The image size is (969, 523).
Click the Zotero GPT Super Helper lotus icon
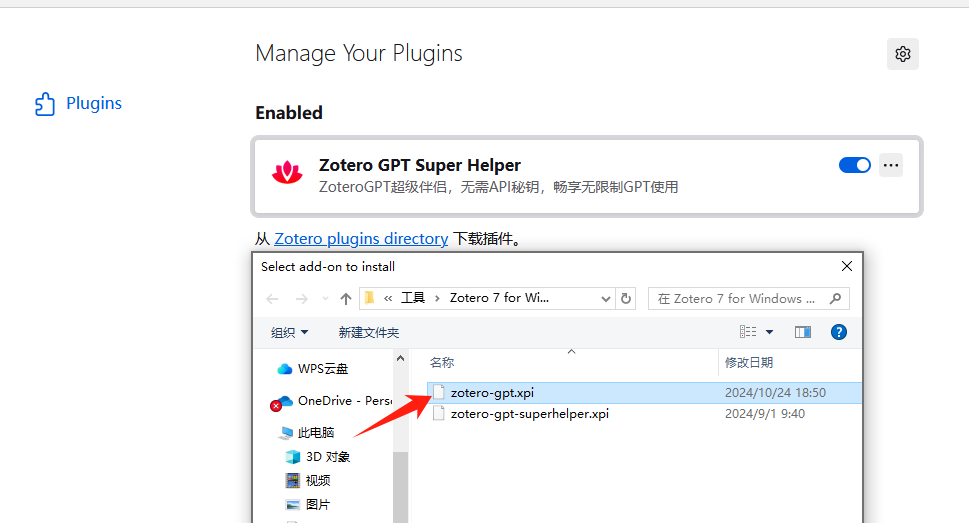pyautogui.click(x=287, y=174)
